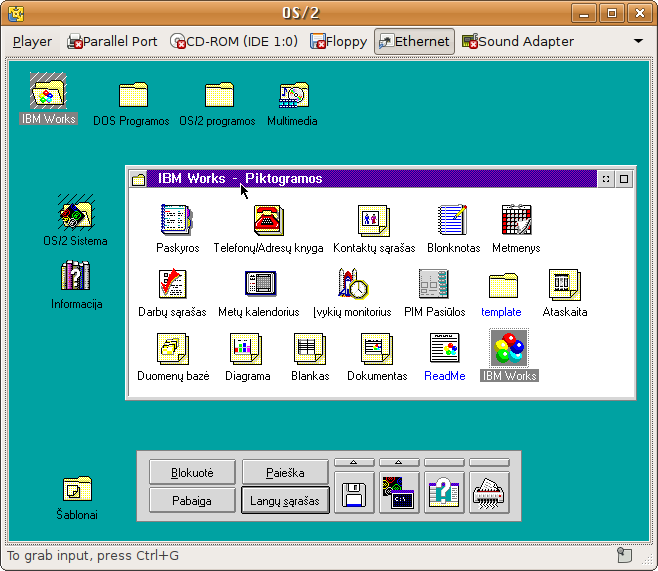Select the DOS Programos desktop folder
Viewport: 658px width, 571px height.
point(133,95)
